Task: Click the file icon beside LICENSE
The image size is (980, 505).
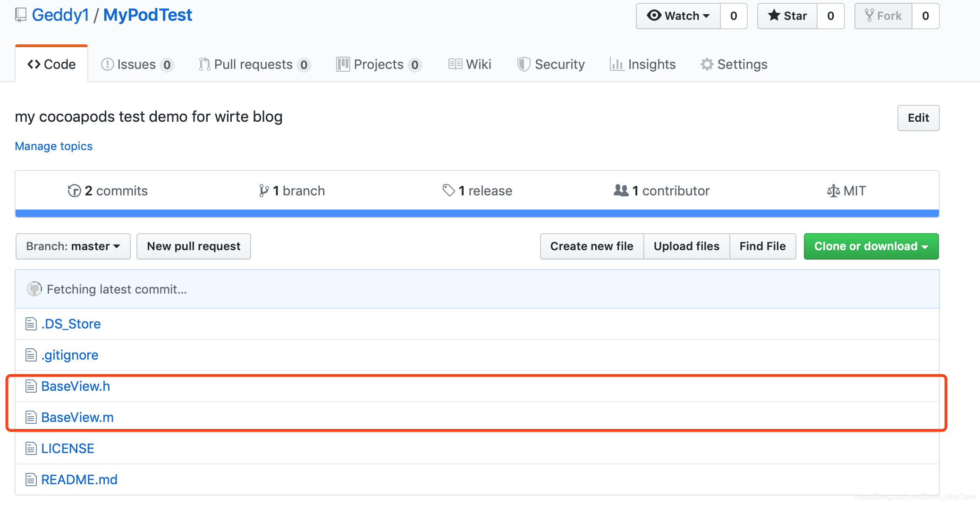Action: pyautogui.click(x=31, y=449)
